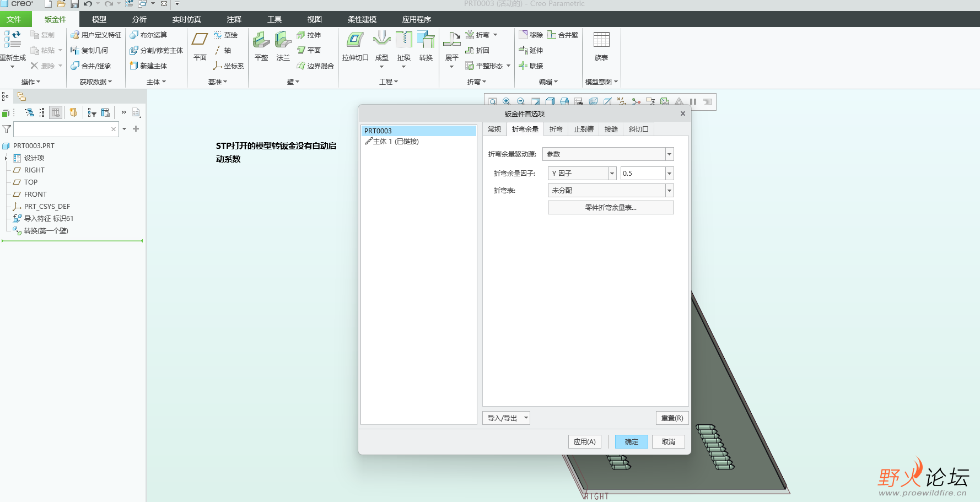Click the 坐标系 coordinate system tool
This screenshot has height=502, width=980.
pyautogui.click(x=229, y=66)
